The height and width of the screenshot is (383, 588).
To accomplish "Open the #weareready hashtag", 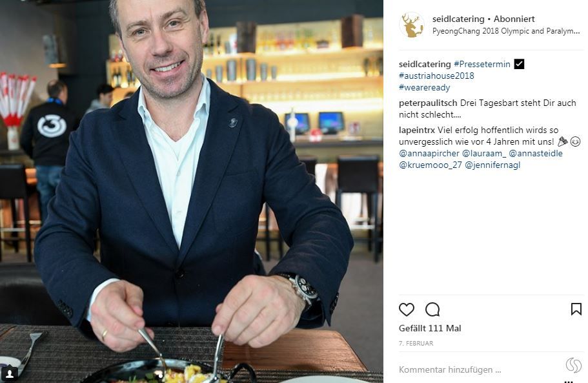I will click(x=425, y=87).
